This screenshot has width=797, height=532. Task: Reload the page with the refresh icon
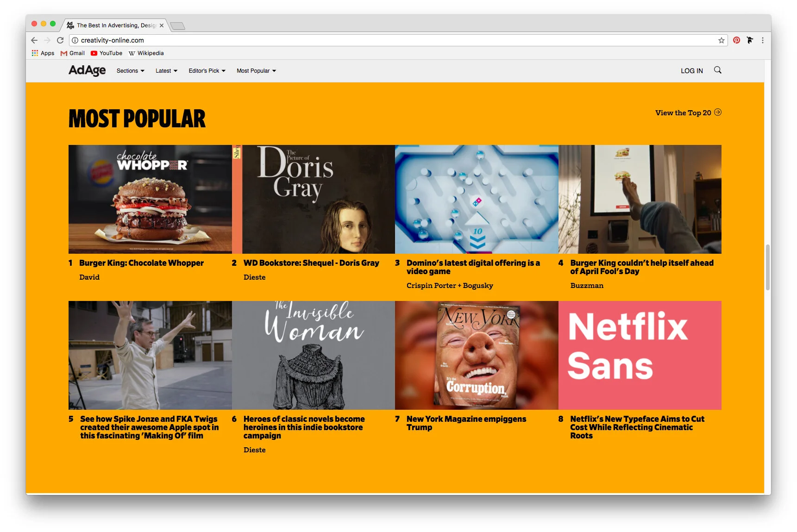click(60, 40)
